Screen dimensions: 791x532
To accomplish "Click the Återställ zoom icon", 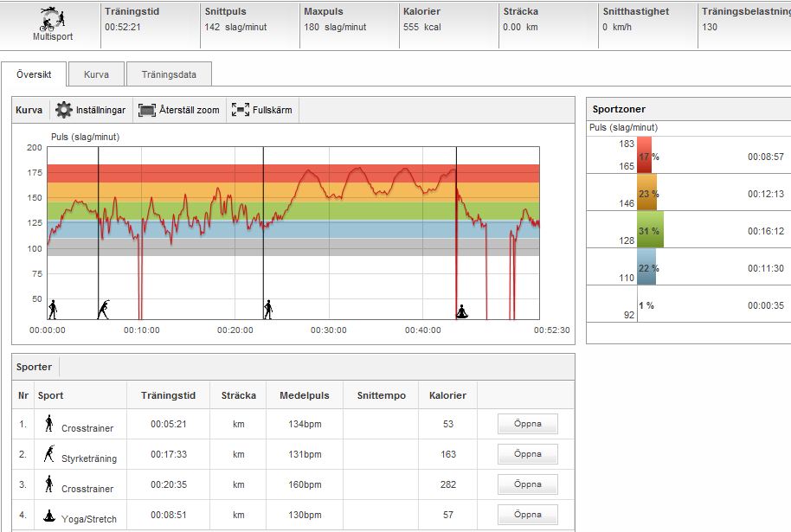I will (146, 110).
